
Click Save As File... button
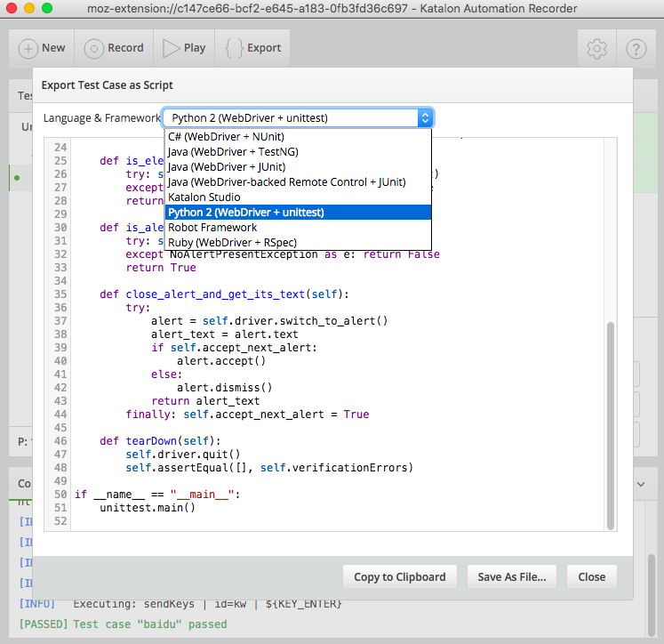point(511,577)
